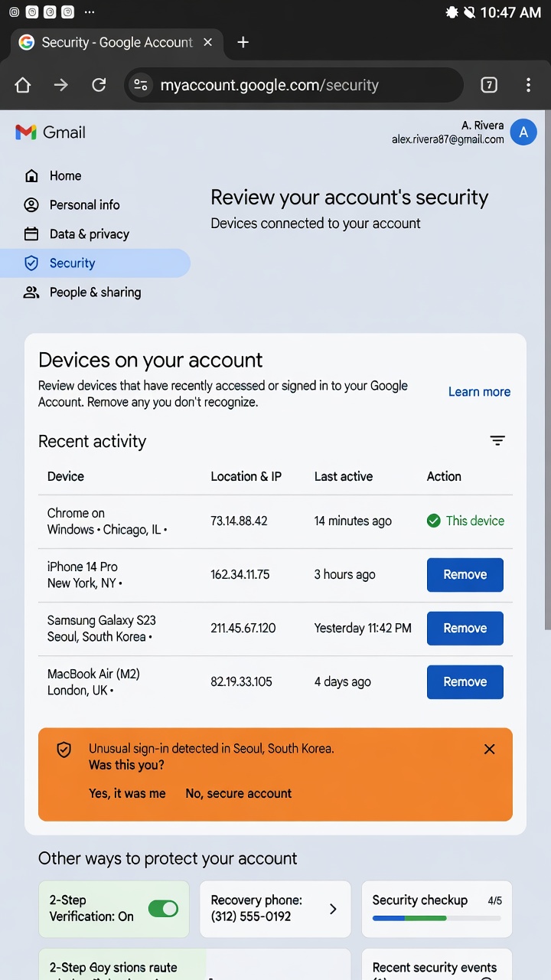
Task: Click the Gmail logo
Action: (x=51, y=132)
